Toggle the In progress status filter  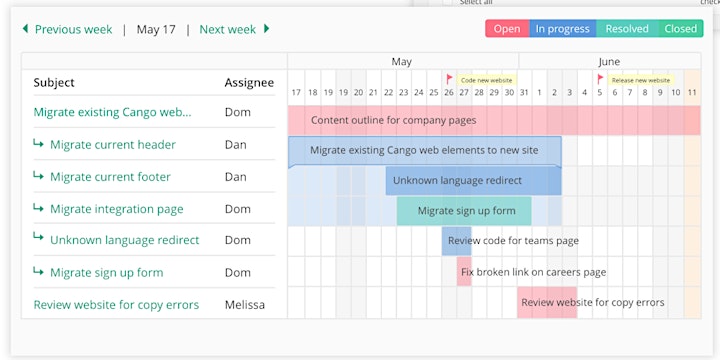point(562,28)
